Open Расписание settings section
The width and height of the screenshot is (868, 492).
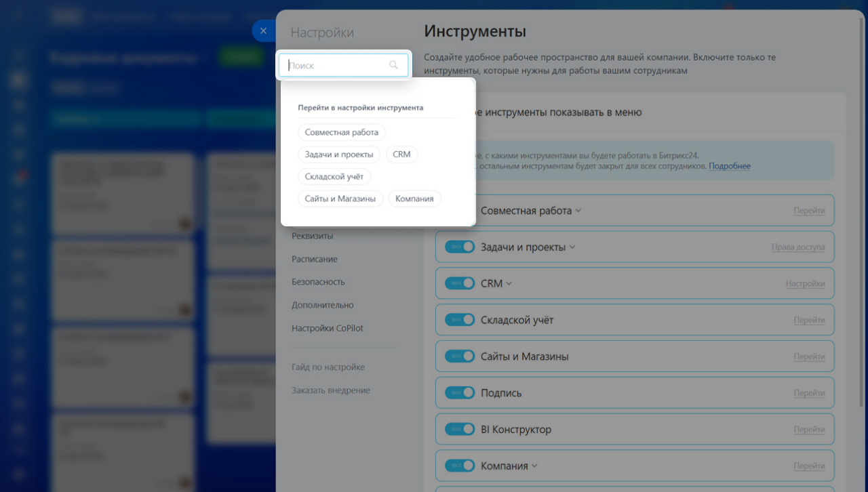coord(315,259)
